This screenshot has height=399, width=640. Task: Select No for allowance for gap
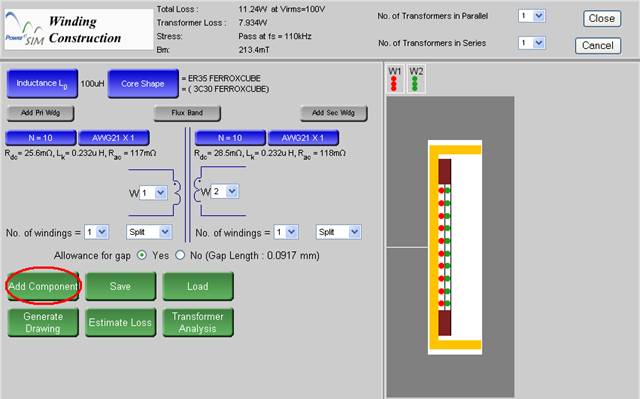pos(180,255)
